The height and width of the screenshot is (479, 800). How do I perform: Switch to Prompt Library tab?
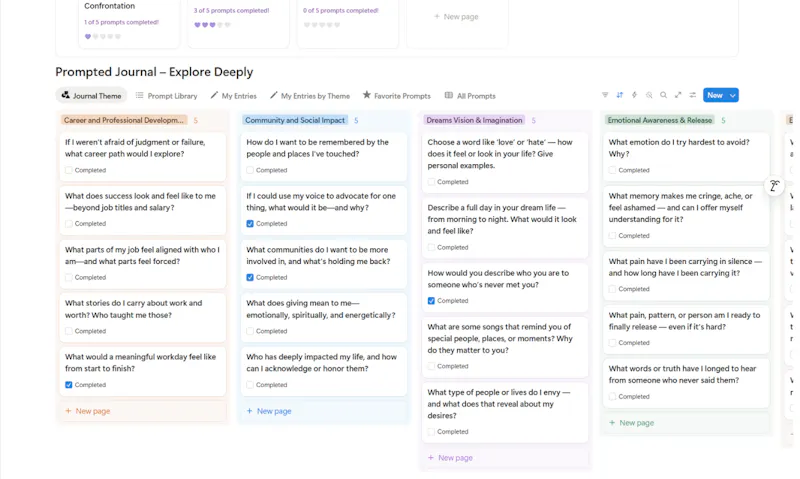point(166,95)
